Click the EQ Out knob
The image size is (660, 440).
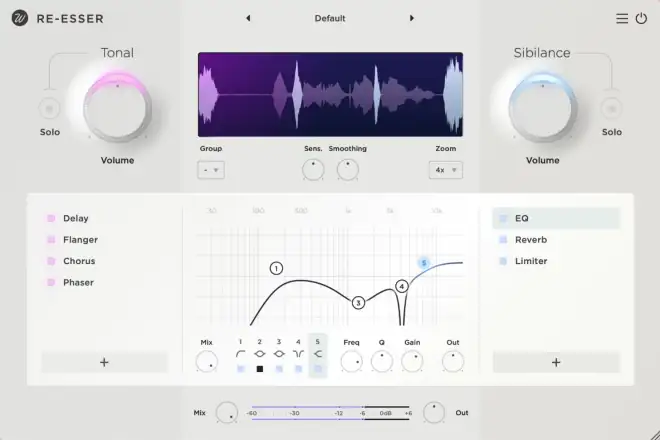(453, 361)
